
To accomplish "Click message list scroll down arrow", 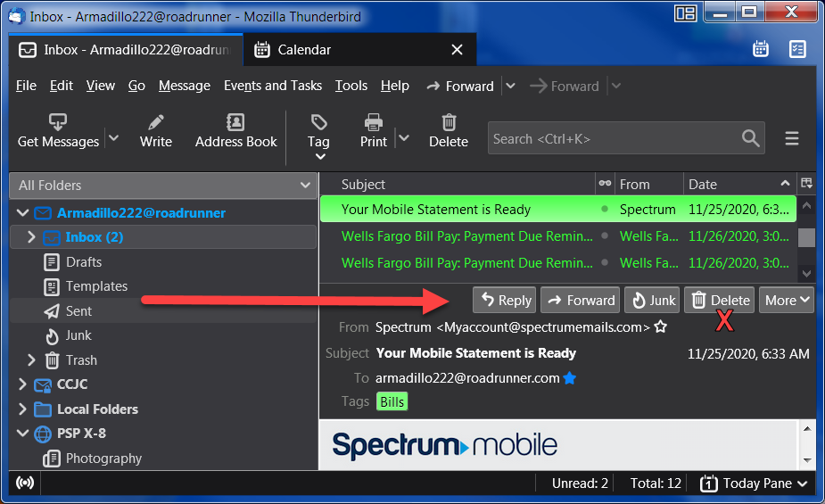I will pos(806,273).
